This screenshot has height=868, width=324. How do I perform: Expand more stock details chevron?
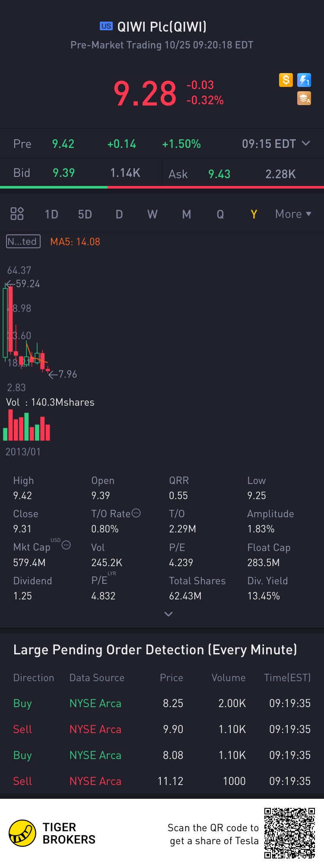tap(168, 614)
